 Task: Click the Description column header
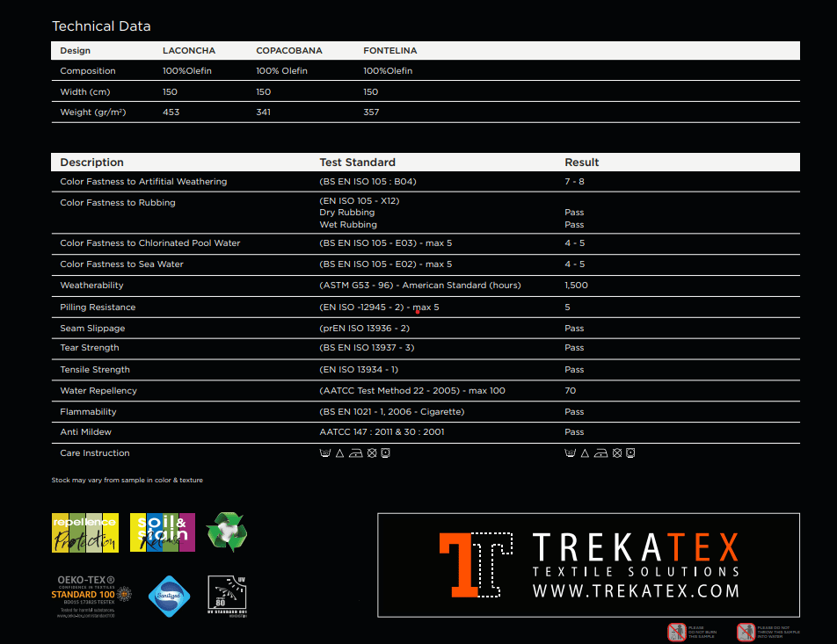91,163
